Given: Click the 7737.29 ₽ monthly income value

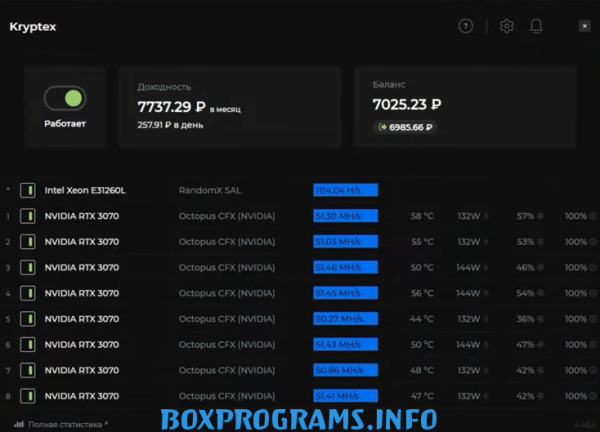Looking at the screenshot, I should (171, 107).
